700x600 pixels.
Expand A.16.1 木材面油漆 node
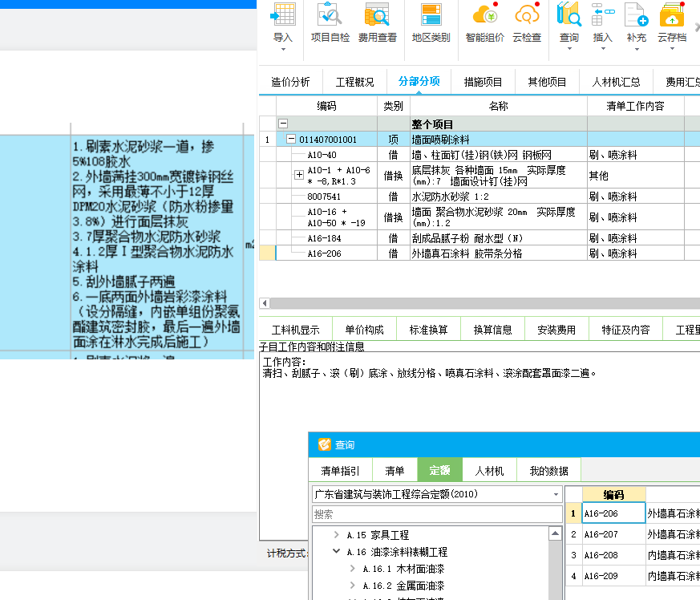coord(353,568)
